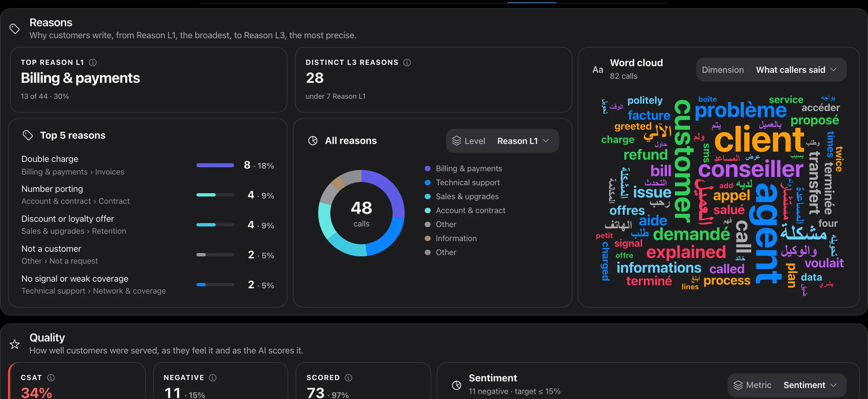Viewport: 868px width, 399px height.
Task: Toggle Account & contract legend entry
Action: 465,210
